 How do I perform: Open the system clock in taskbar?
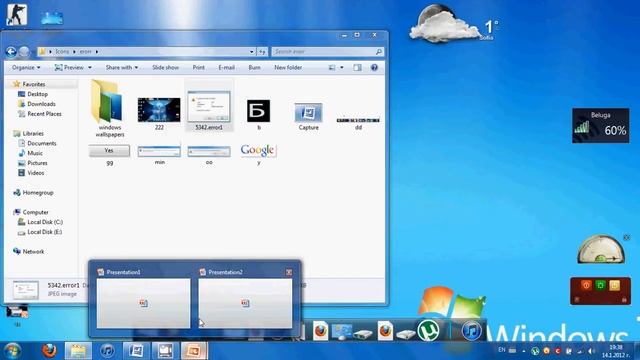pos(616,351)
